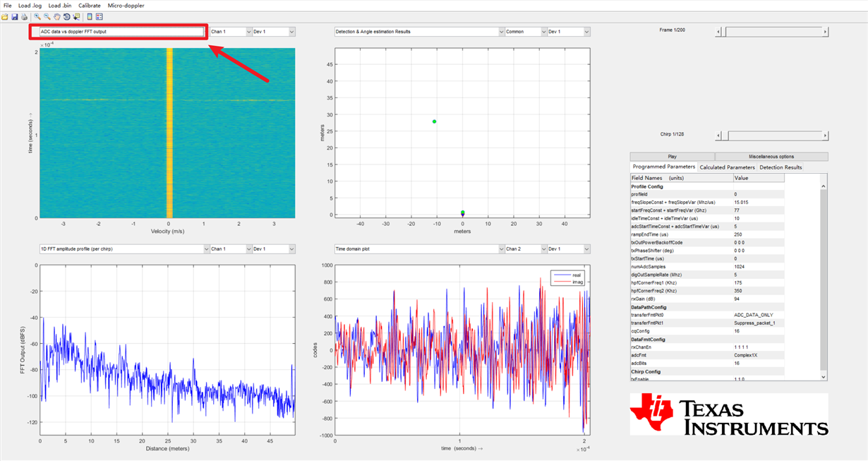The width and height of the screenshot is (868, 461).
Task: Click the Play button
Action: (x=672, y=156)
